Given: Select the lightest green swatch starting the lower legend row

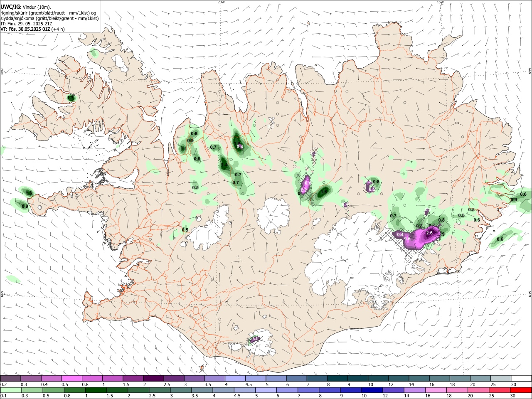Looking at the screenshot, I should (10, 390).
